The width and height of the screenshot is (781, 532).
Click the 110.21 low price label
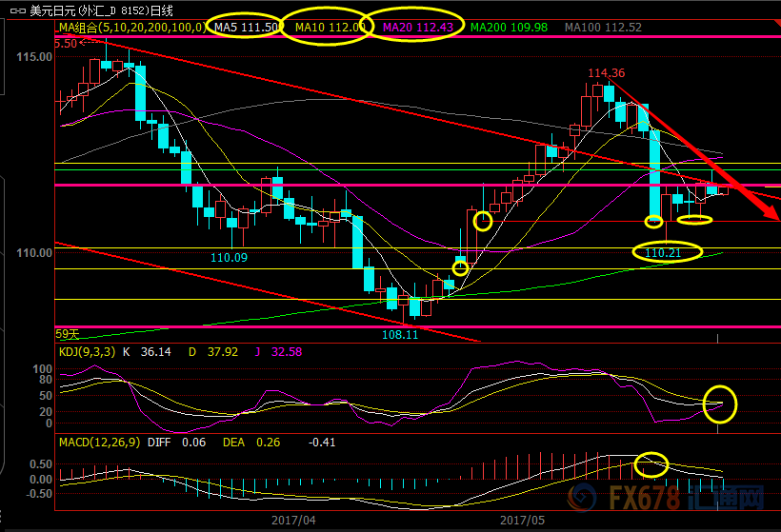pos(663,253)
